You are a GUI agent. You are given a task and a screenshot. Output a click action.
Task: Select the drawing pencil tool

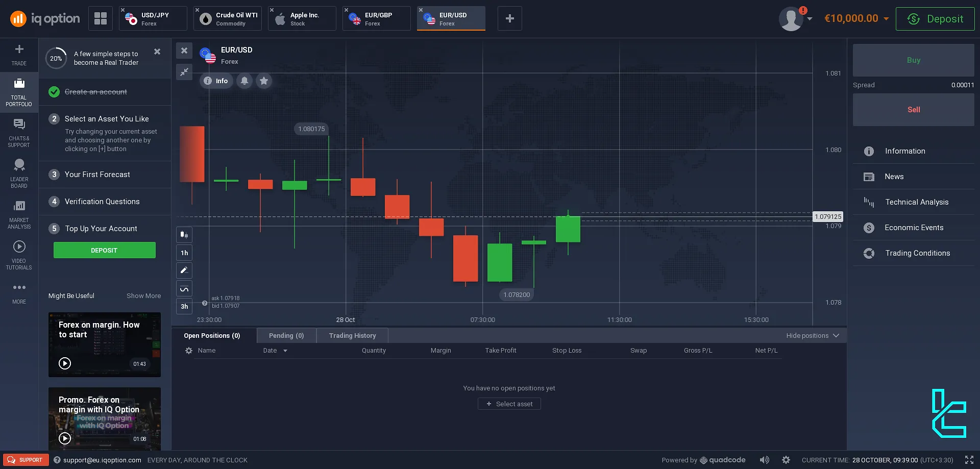tap(184, 270)
